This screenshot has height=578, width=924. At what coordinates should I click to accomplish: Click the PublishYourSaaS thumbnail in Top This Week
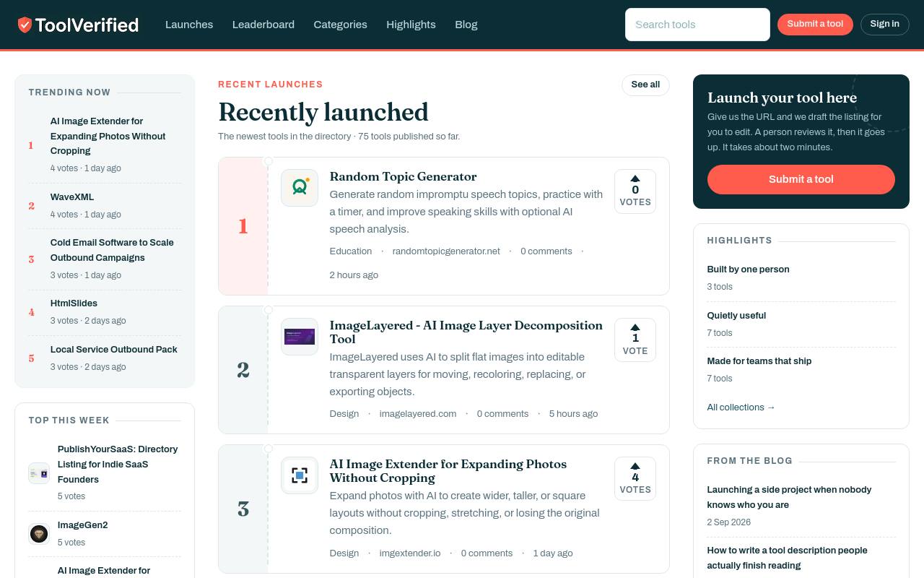tap(39, 473)
